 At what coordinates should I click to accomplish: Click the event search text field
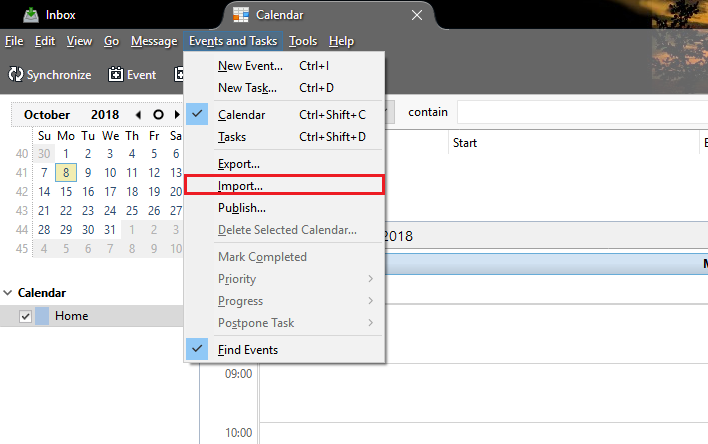click(x=582, y=112)
